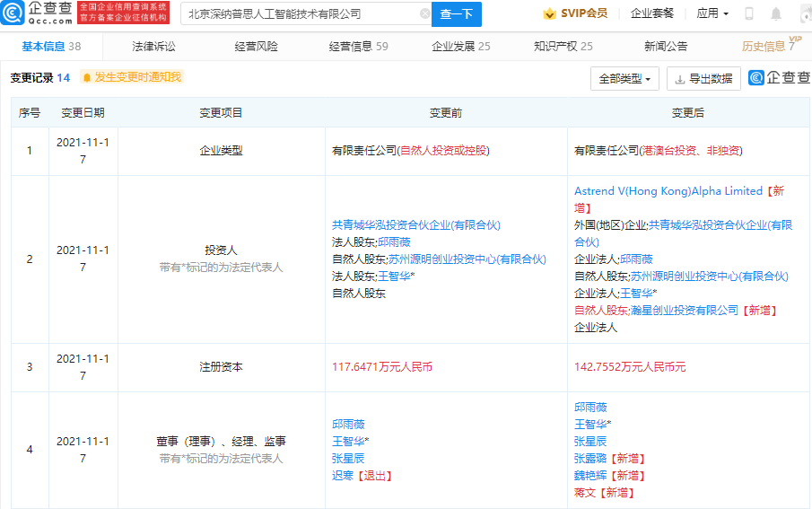Open Astrend V(Hong Kong)Alpha Limited link
The image size is (812, 509).
pyautogui.click(x=668, y=190)
